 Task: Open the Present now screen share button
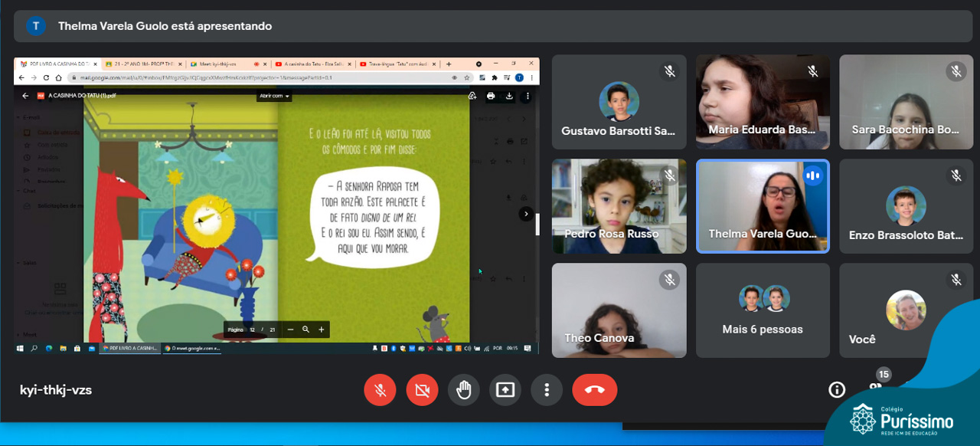(505, 390)
